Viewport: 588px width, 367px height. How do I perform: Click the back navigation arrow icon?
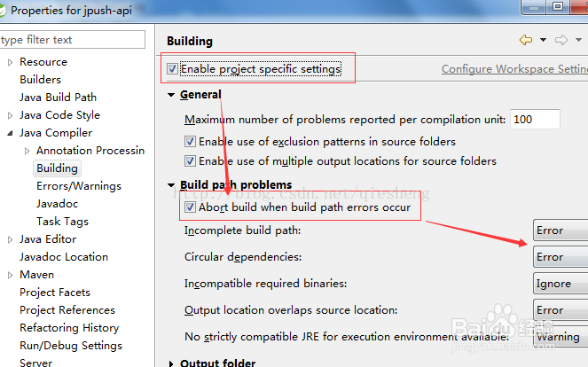point(526,40)
